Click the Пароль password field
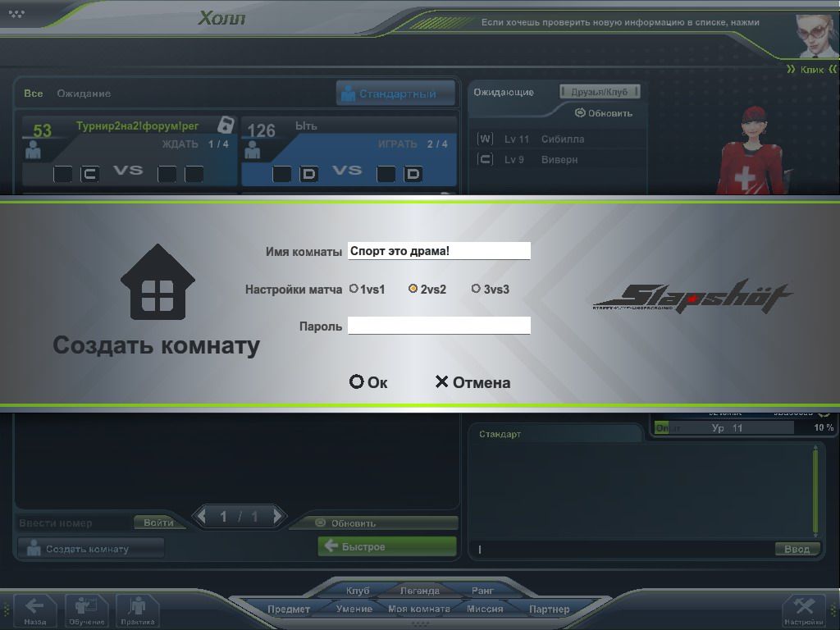 439,326
